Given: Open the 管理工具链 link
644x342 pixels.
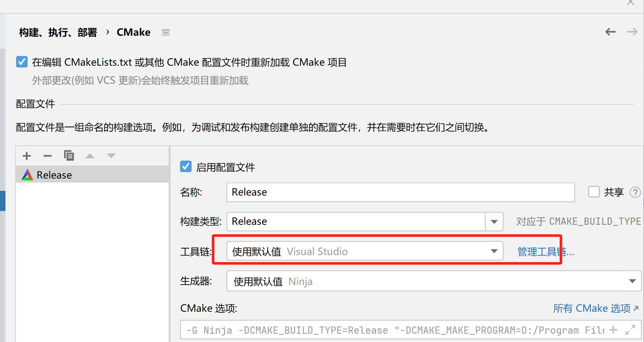Looking at the screenshot, I should pyautogui.click(x=545, y=251).
